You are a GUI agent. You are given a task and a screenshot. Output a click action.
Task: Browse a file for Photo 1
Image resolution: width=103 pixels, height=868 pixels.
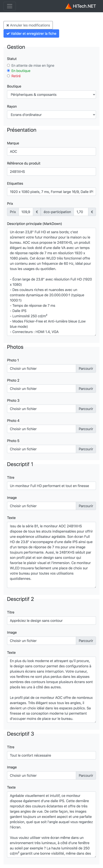click(86, 369)
